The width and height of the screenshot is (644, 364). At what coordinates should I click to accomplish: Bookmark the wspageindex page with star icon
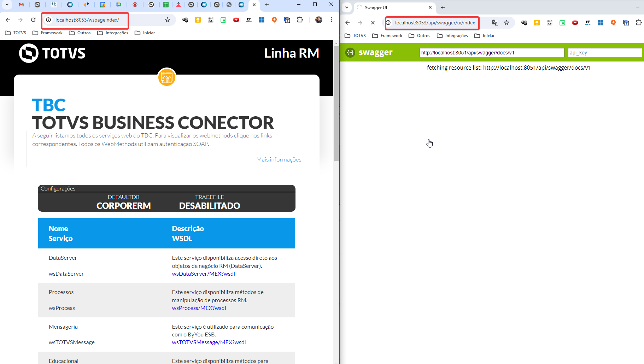click(168, 20)
